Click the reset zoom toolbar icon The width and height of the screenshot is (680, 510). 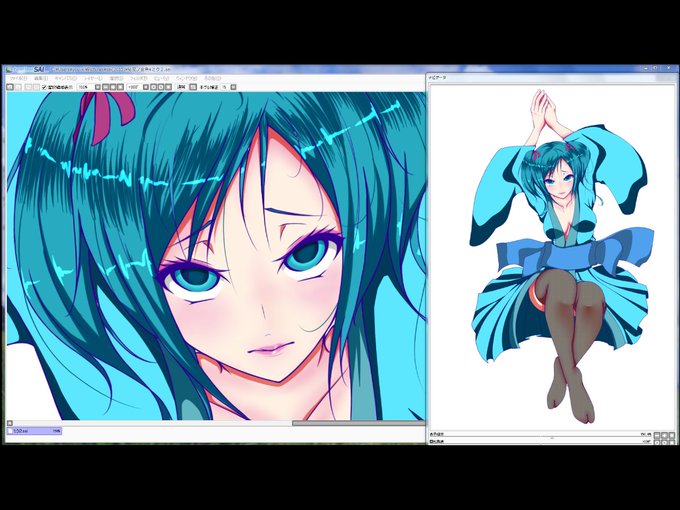click(x=120, y=87)
